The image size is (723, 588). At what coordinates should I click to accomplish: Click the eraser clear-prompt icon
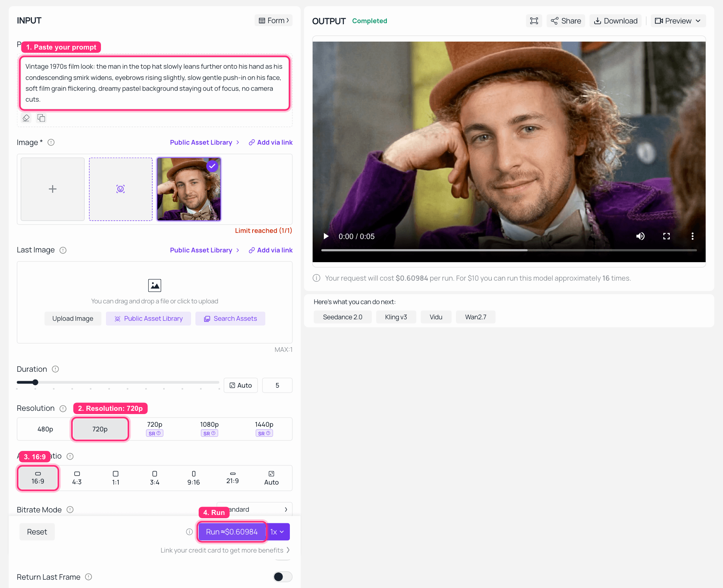26,118
